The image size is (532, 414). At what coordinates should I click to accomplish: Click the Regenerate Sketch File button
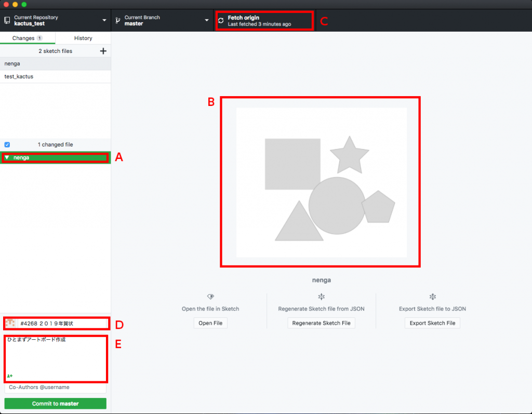pos(321,323)
